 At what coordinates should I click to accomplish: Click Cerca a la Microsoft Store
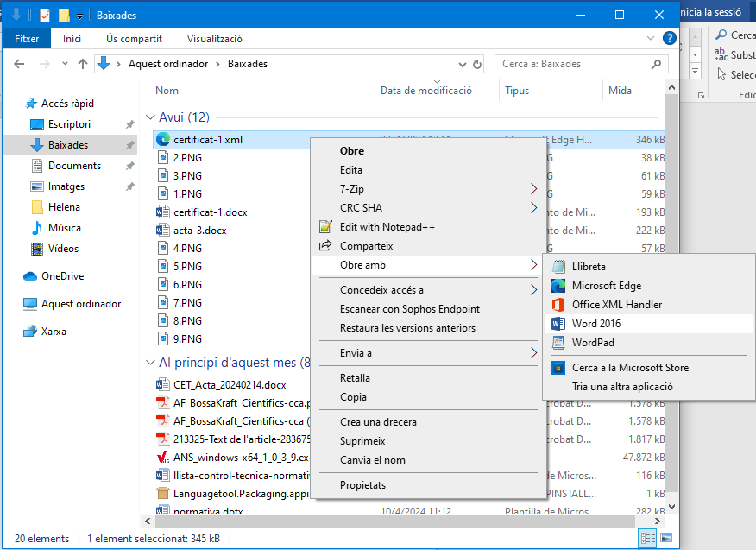(x=630, y=368)
